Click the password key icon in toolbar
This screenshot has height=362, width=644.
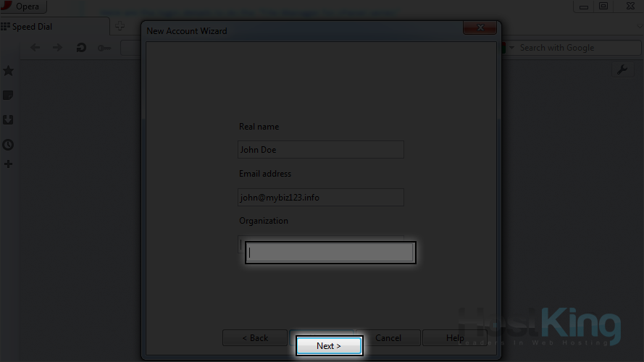104,48
